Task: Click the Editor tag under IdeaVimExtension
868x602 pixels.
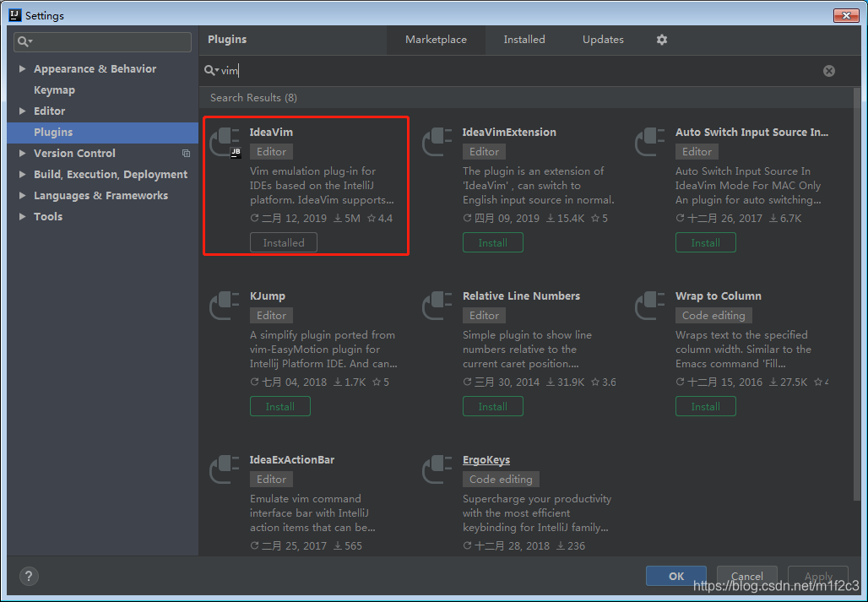Action: (x=484, y=152)
